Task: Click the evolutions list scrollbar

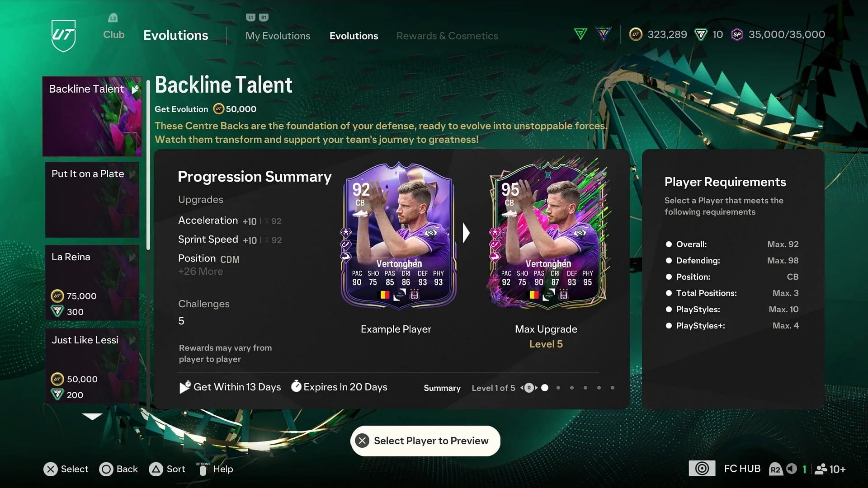Action: [148, 165]
